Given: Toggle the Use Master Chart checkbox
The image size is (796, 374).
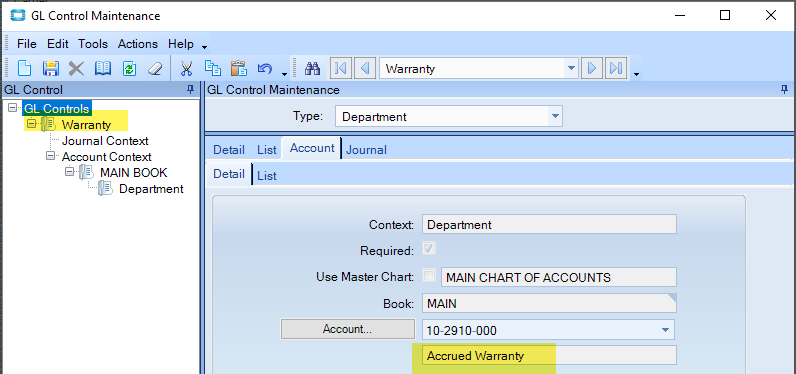Looking at the screenshot, I should [x=429, y=276].
